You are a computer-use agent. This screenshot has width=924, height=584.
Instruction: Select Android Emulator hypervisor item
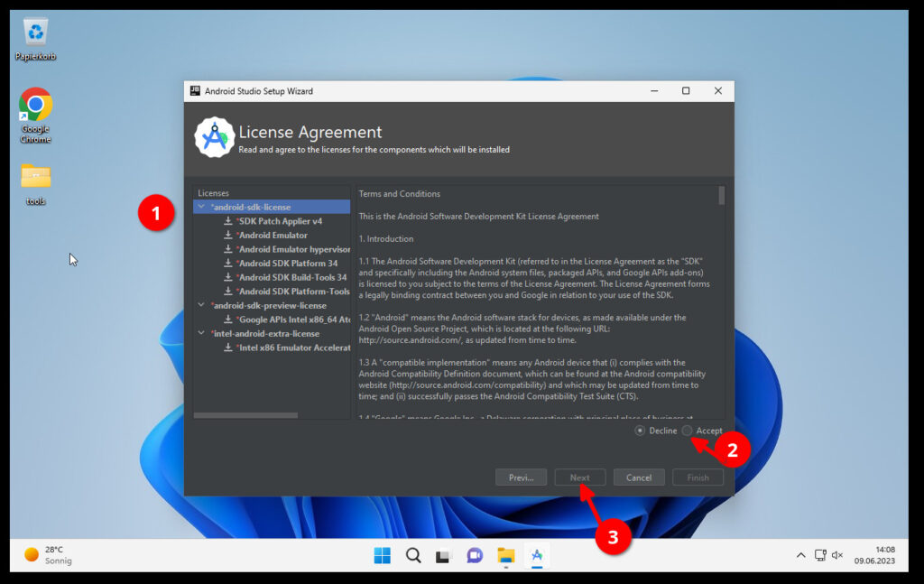tap(293, 249)
